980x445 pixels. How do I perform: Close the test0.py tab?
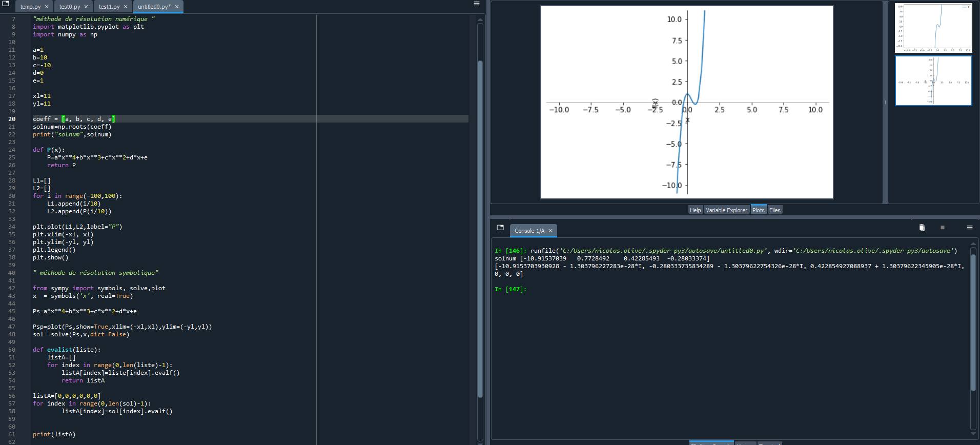point(86,7)
